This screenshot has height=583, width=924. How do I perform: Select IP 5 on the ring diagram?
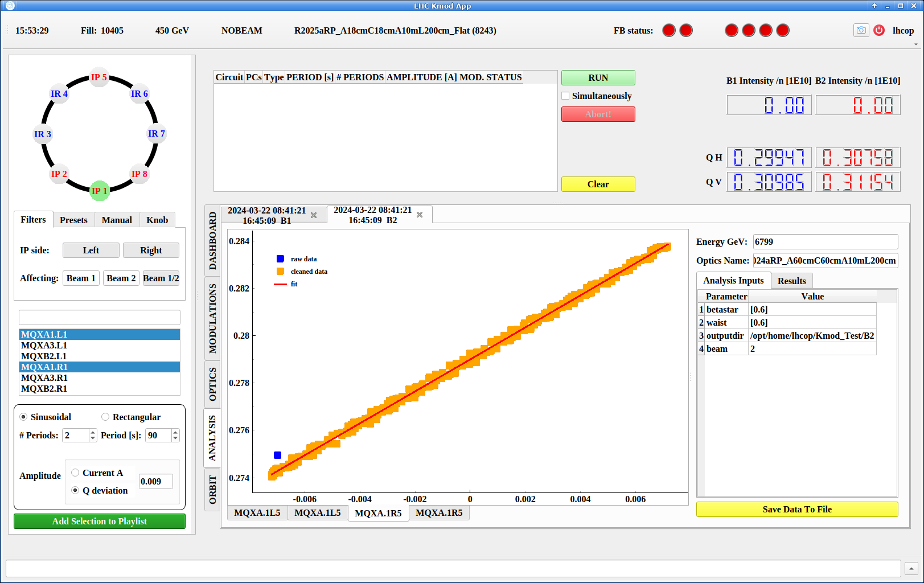(x=99, y=77)
